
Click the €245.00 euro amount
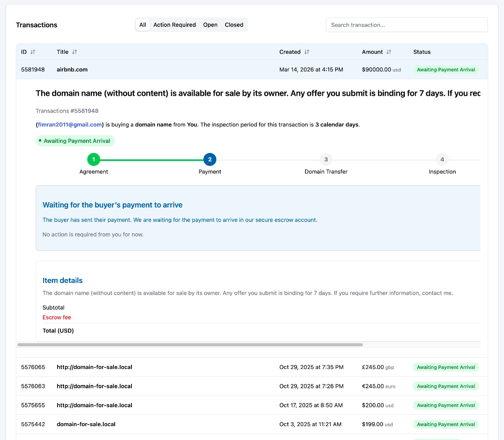[378, 386]
